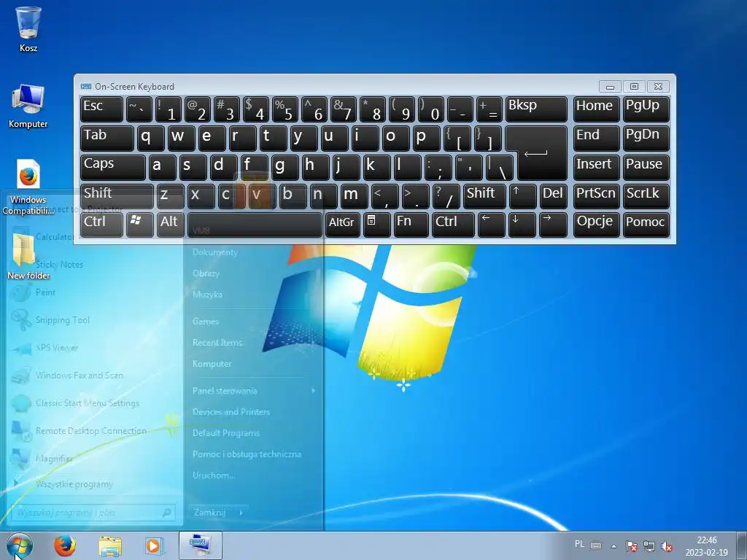Open Devices and Printers entry

pos(231,412)
